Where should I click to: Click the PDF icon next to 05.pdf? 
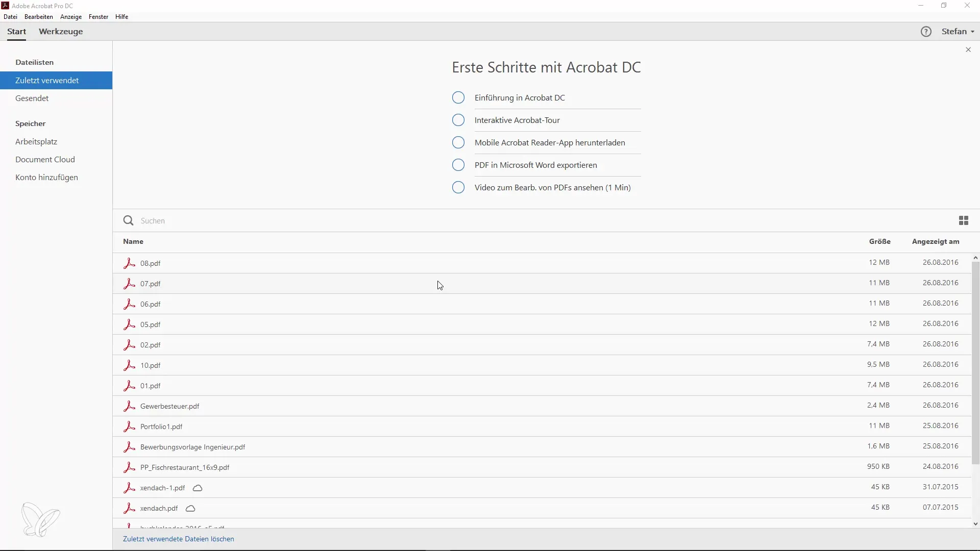[x=129, y=324]
